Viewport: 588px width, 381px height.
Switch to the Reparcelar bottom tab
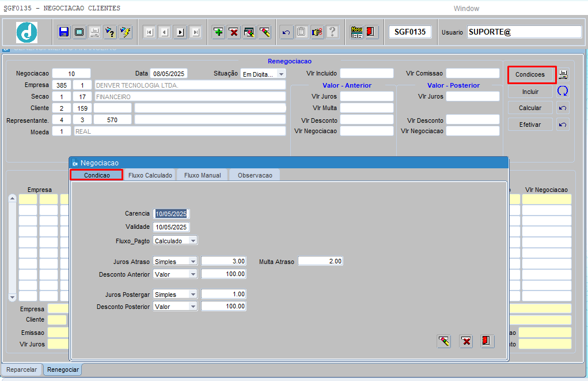[22, 369]
